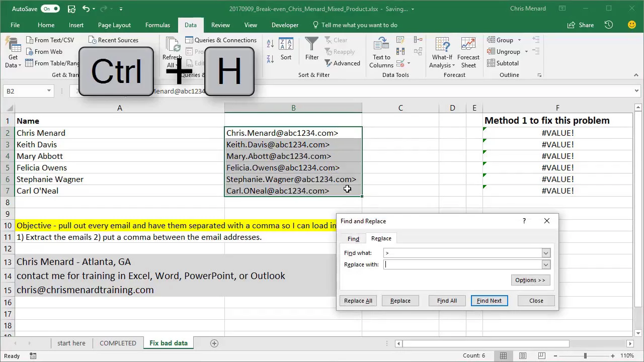This screenshot has width=644, height=362.
Task: Open Recent Sources
Action: (114, 40)
